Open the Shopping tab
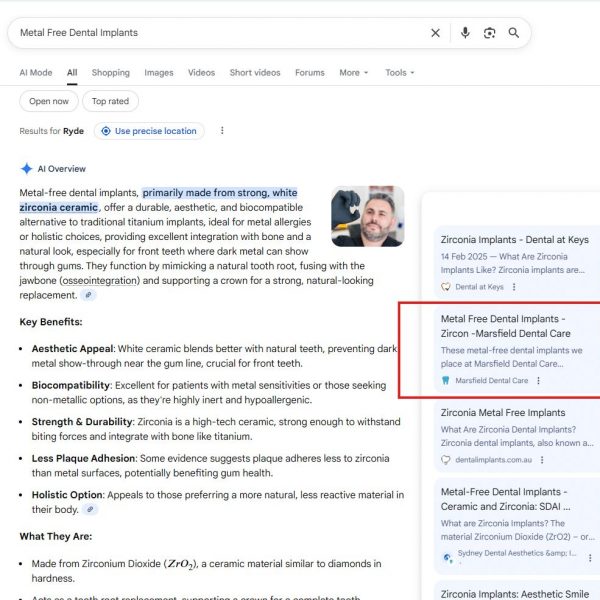 (111, 73)
